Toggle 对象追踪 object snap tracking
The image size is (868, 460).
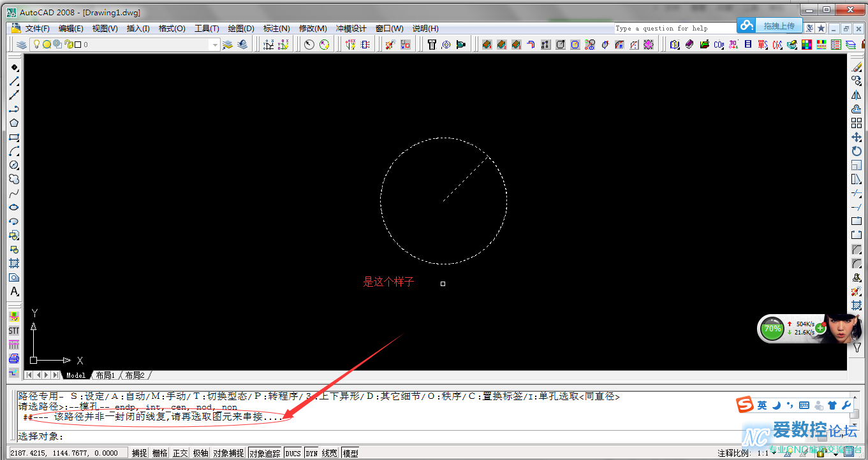tap(265, 453)
